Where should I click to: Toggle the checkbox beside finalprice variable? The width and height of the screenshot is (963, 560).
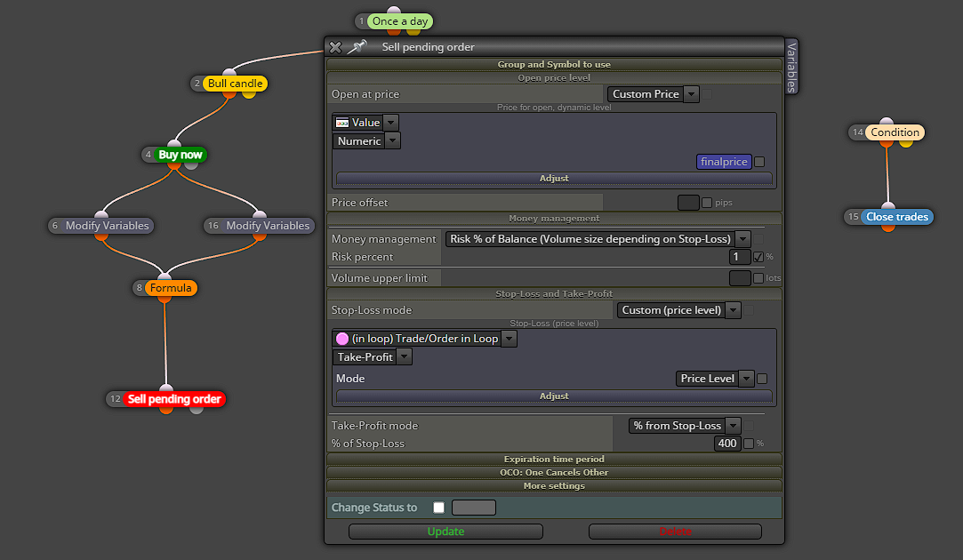[x=759, y=162]
